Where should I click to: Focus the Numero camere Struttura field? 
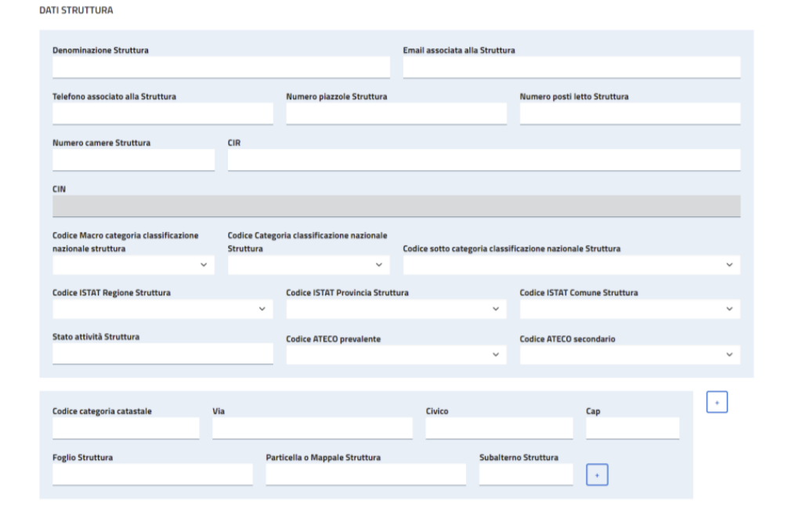click(133, 160)
